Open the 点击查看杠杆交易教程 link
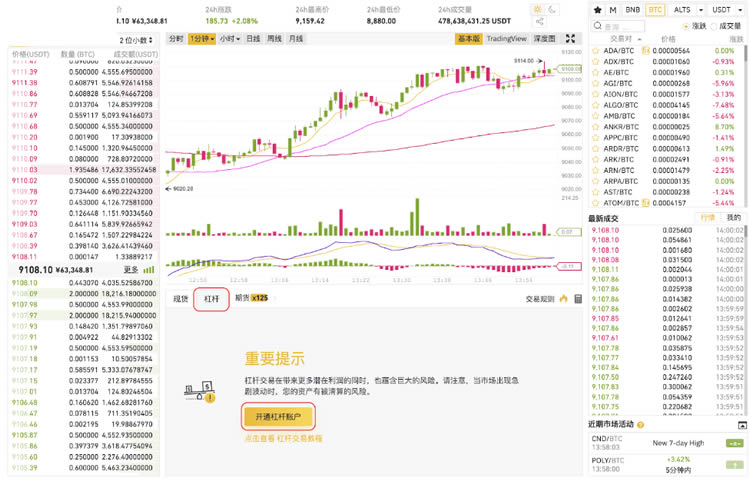Image resolution: width=750 pixels, height=482 pixels. [283, 438]
